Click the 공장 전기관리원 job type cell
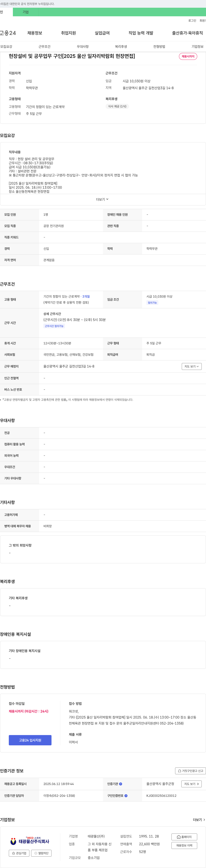Image resolution: width=206 pixels, height=868 pixels. (x=54, y=226)
